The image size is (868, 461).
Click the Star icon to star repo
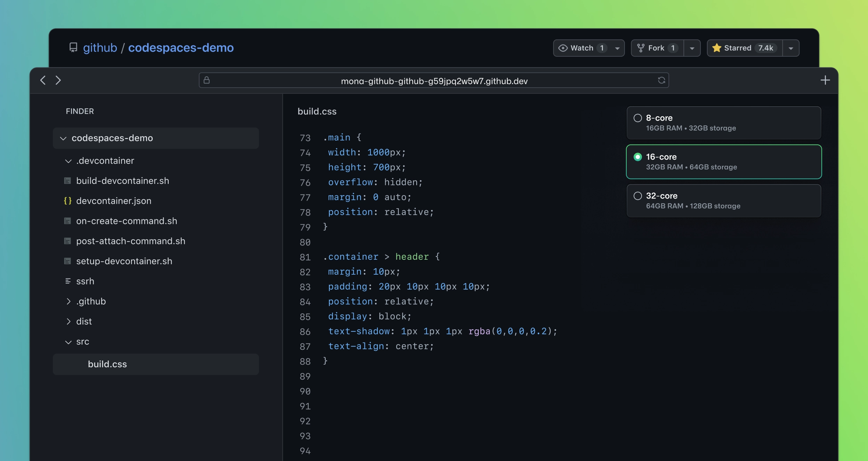pos(716,48)
